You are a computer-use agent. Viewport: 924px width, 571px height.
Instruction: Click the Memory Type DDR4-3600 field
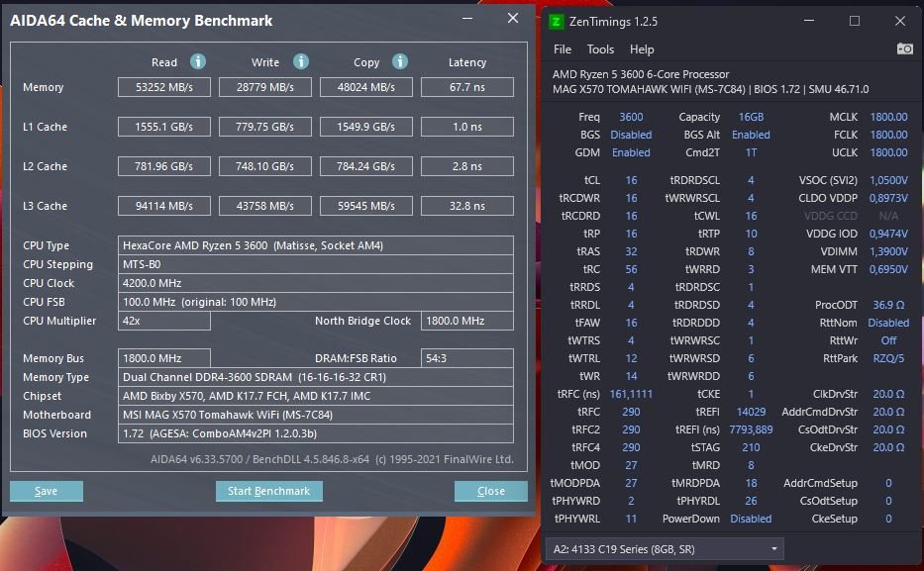click(315, 377)
